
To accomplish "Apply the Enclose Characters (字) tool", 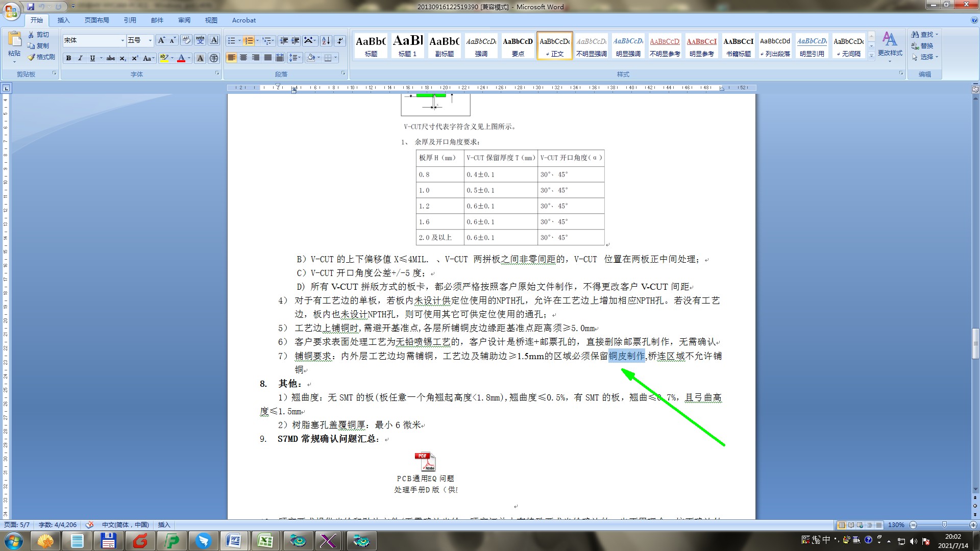I will click(x=214, y=58).
